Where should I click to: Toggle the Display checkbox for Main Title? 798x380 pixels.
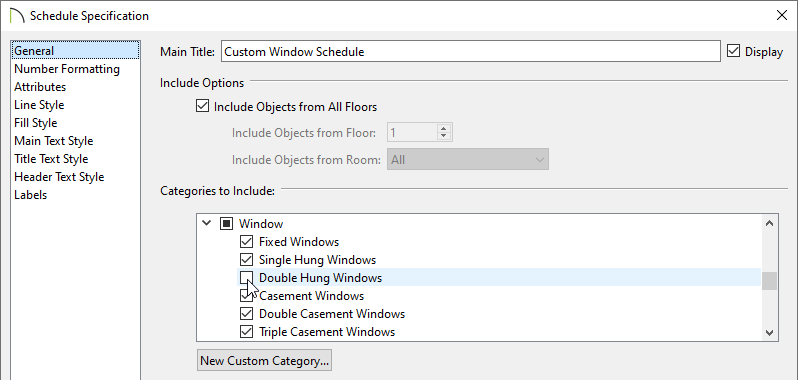(x=733, y=51)
